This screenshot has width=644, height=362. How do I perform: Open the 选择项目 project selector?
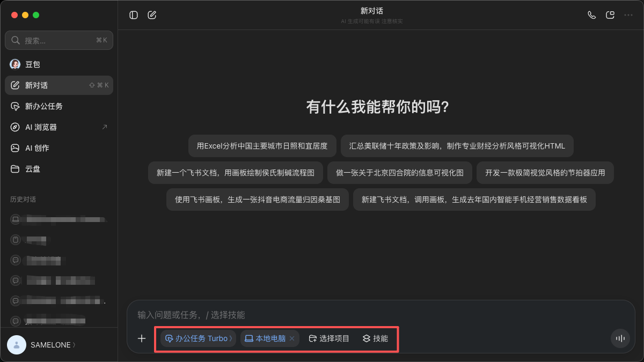tap(329, 338)
